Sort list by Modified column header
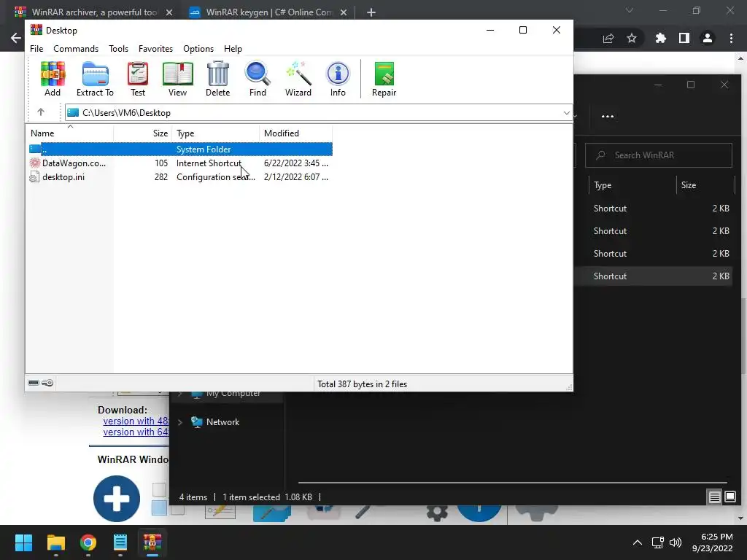747x560 pixels. tap(296, 133)
